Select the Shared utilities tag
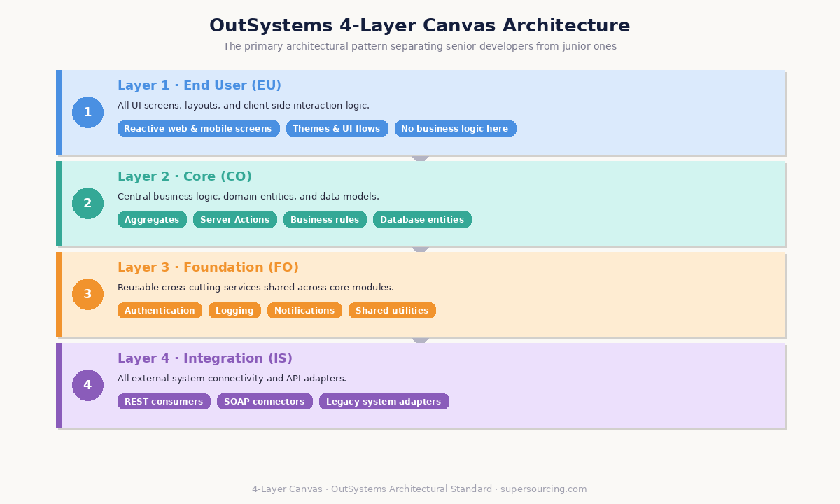 pos(392,311)
